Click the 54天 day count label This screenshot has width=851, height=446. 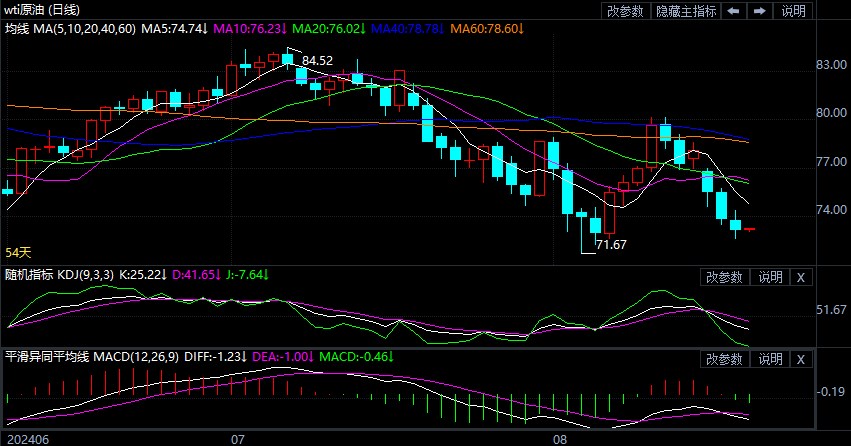tap(19, 251)
